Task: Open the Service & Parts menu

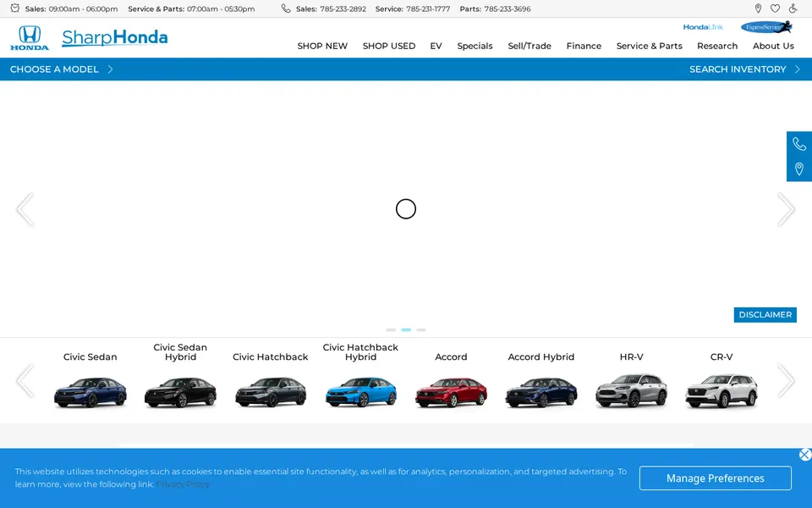Action: 650,46
